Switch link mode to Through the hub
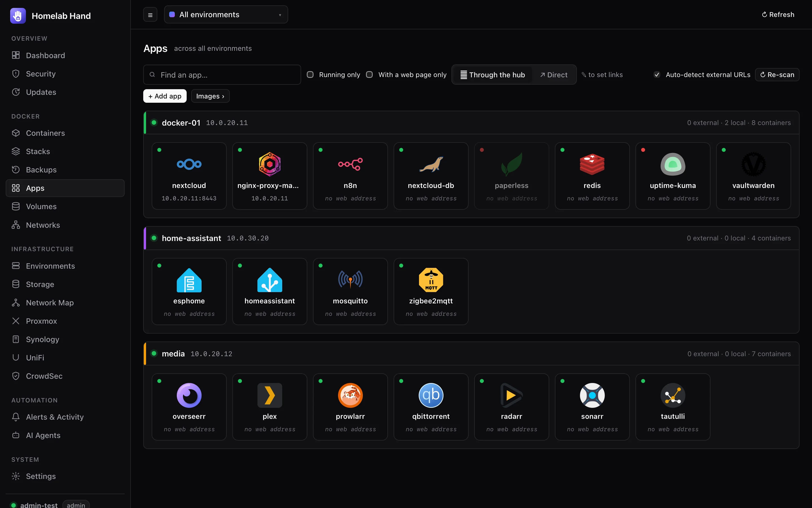The height and width of the screenshot is (508, 812). (492, 75)
